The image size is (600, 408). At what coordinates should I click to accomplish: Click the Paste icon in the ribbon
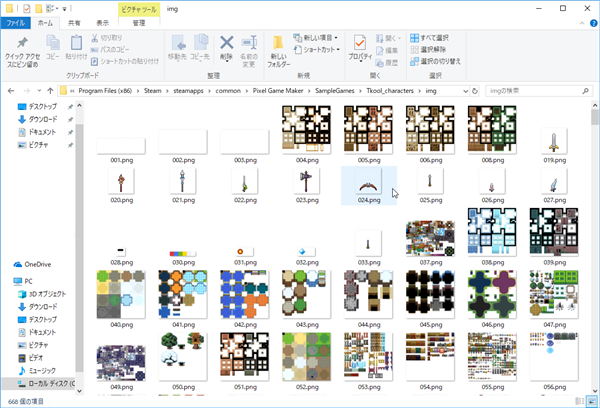click(76, 42)
